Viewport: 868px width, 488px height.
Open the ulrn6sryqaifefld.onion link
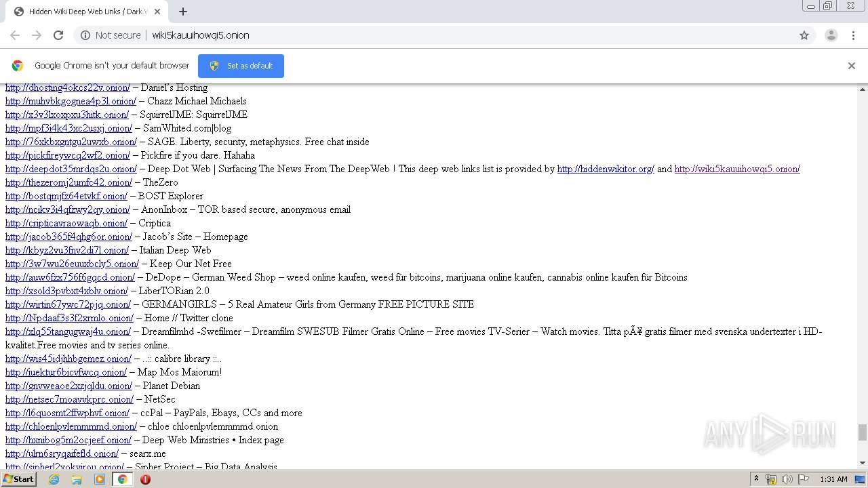[x=62, y=453]
